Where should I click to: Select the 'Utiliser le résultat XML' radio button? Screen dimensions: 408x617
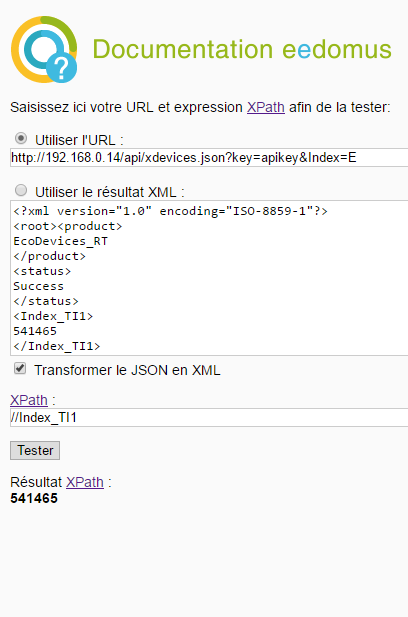pos(21,190)
